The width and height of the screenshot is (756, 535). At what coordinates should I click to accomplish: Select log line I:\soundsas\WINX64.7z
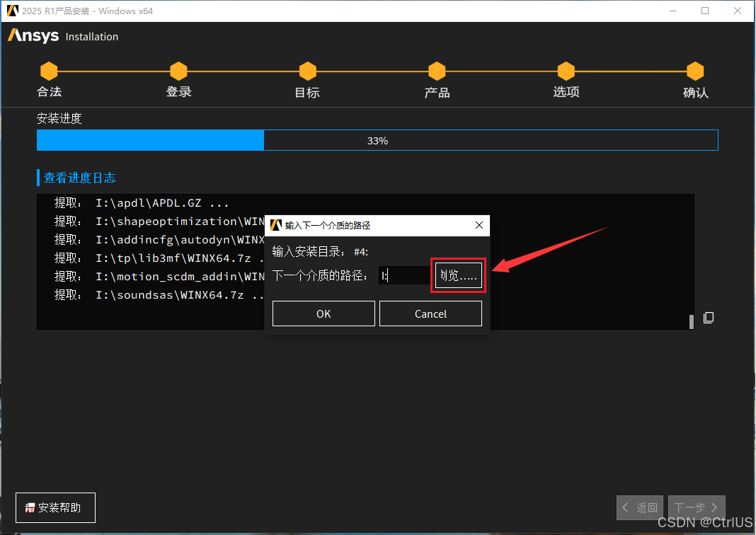159,294
